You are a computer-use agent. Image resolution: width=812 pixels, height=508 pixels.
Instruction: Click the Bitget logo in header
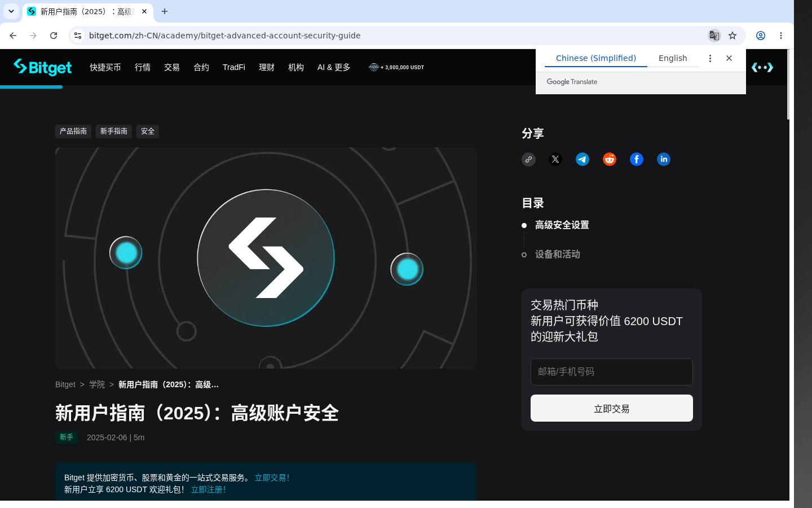coord(43,67)
